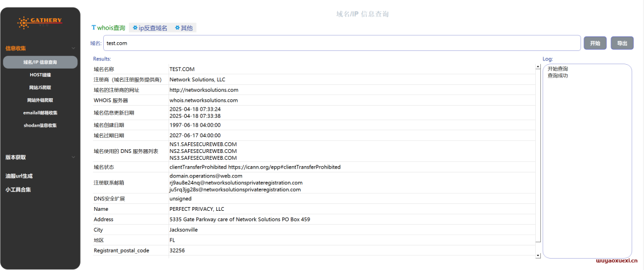Select NS1.SAFESECUREWEB.COM DNS entry
Image resolution: width=644 pixels, height=270 pixels.
pyautogui.click(x=203, y=144)
